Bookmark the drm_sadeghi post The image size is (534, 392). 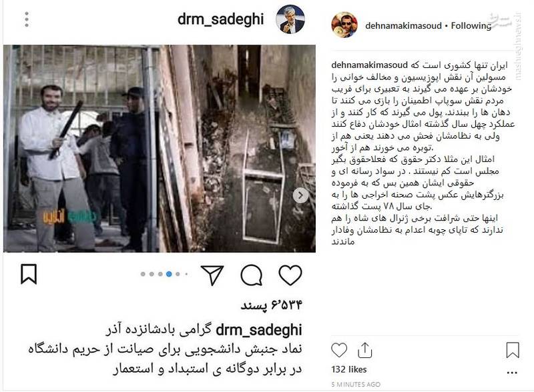coord(29,274)
